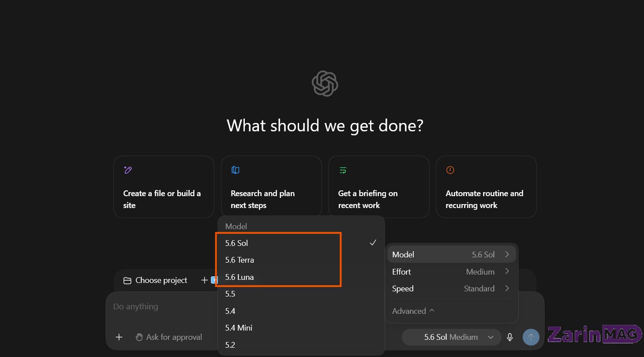644x357 pixels.
Task: Click the clock icon on Automate routine card
Action: [450, 170]
